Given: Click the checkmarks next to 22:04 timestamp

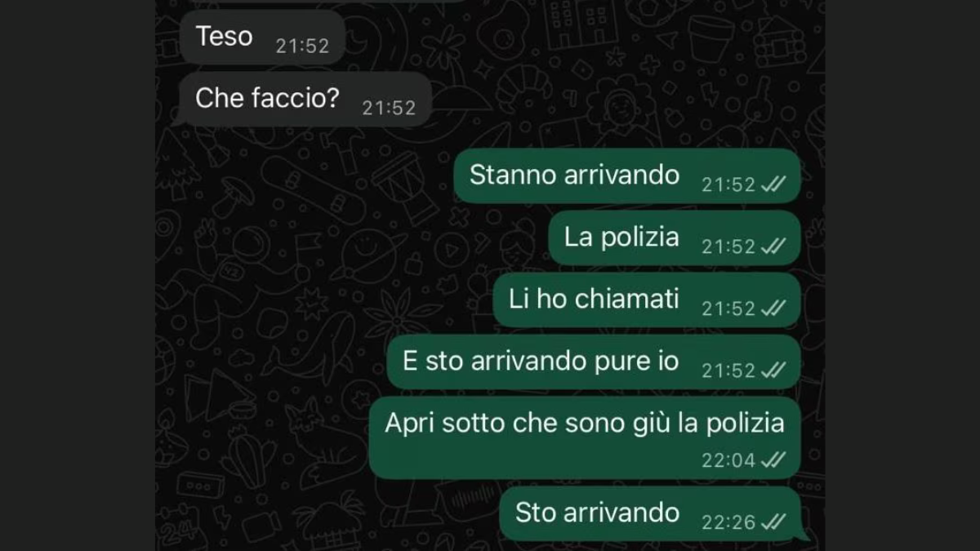Looking at the screenshot, I should tap(773, 460).
